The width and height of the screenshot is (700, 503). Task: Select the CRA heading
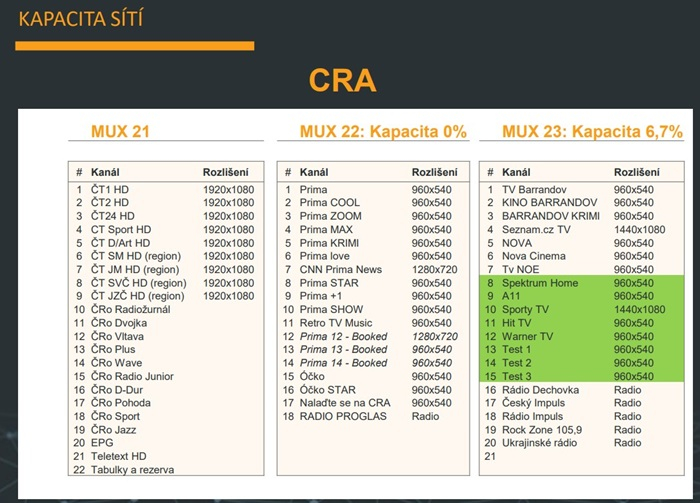[348, 82]
